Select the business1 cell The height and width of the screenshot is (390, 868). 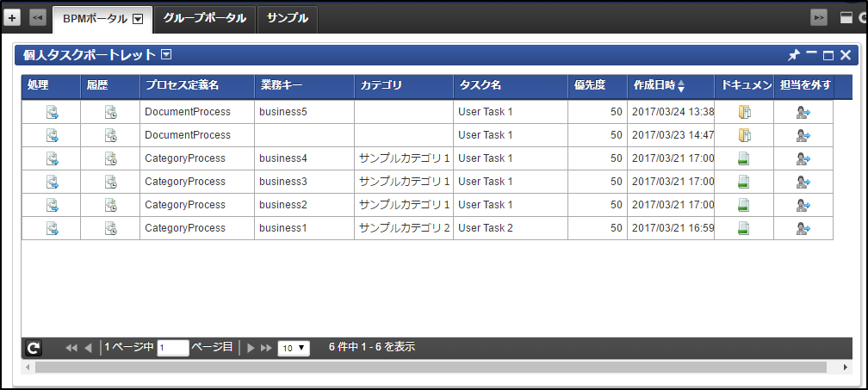pos(305,228)
